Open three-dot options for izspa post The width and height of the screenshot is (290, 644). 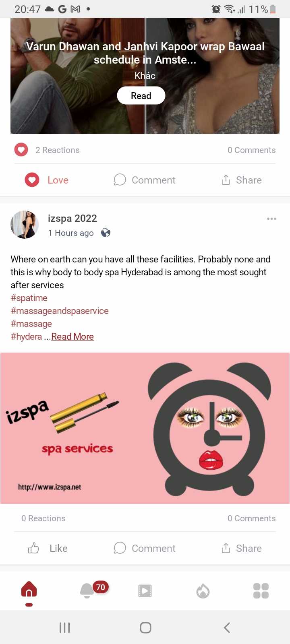(271, 219)
